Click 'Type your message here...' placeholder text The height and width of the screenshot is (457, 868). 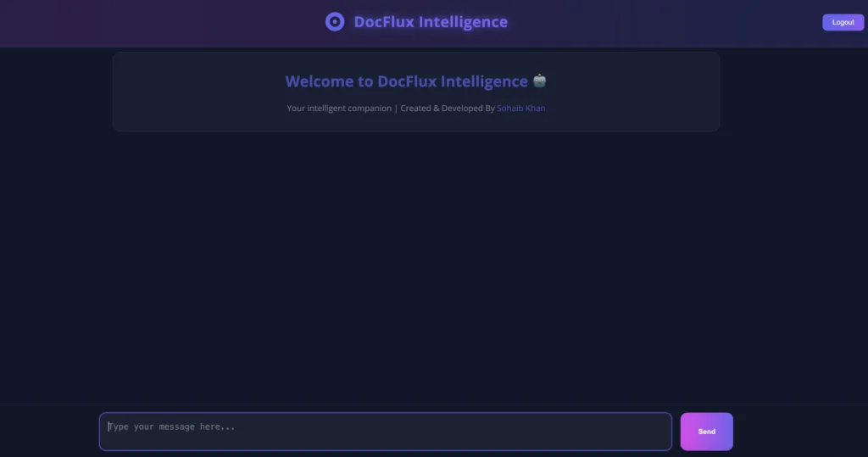pos(173,426)
